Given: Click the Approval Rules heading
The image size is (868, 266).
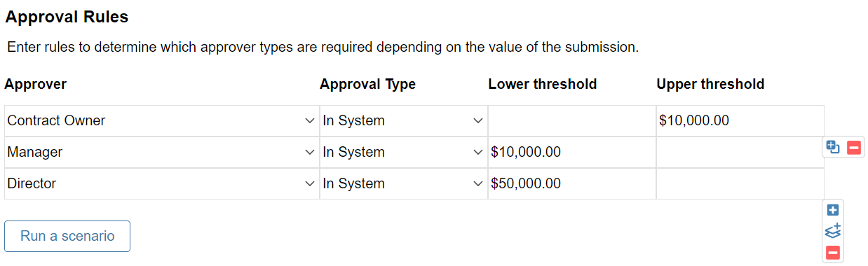Looking at the screenshot, I should 67,17.
